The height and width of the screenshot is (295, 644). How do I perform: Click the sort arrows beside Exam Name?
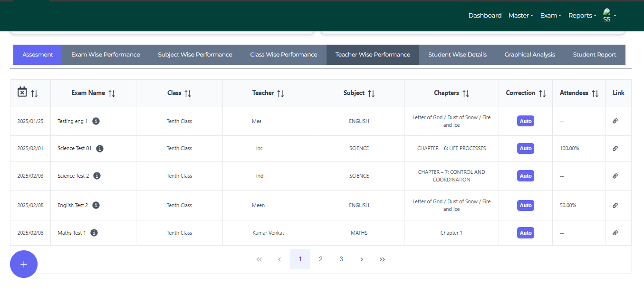[112, 94]
